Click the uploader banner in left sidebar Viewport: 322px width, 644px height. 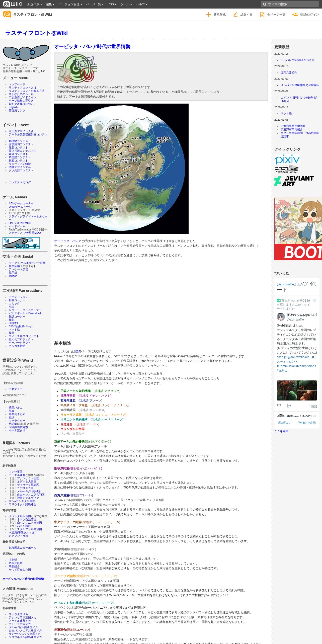pos(21,243)
